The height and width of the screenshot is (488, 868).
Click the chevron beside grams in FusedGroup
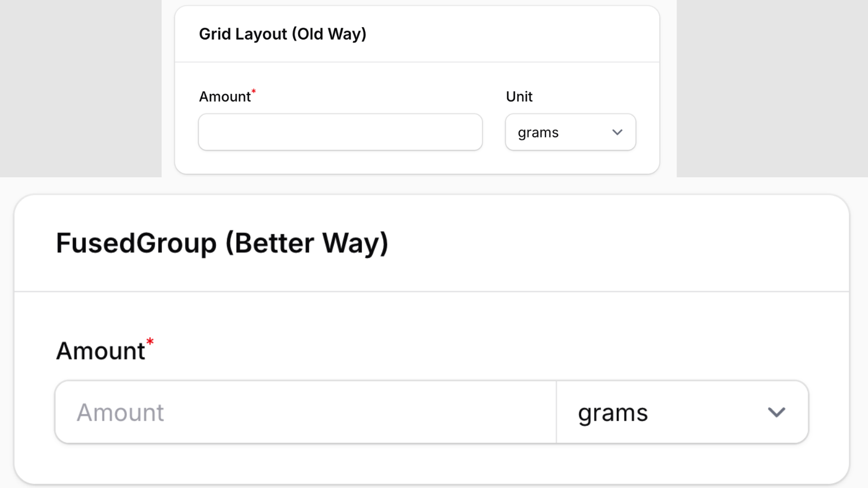click(x=777, y=412)
